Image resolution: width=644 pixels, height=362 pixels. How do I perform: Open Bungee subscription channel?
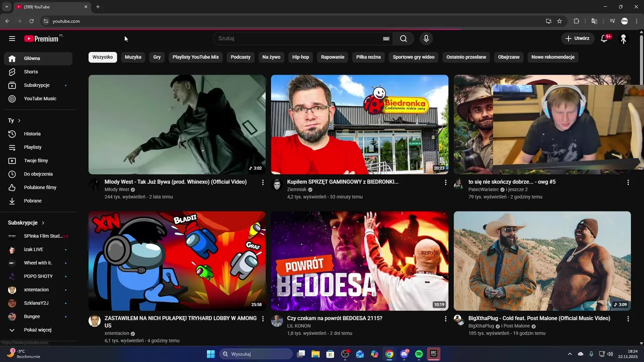tap(38, 317)
